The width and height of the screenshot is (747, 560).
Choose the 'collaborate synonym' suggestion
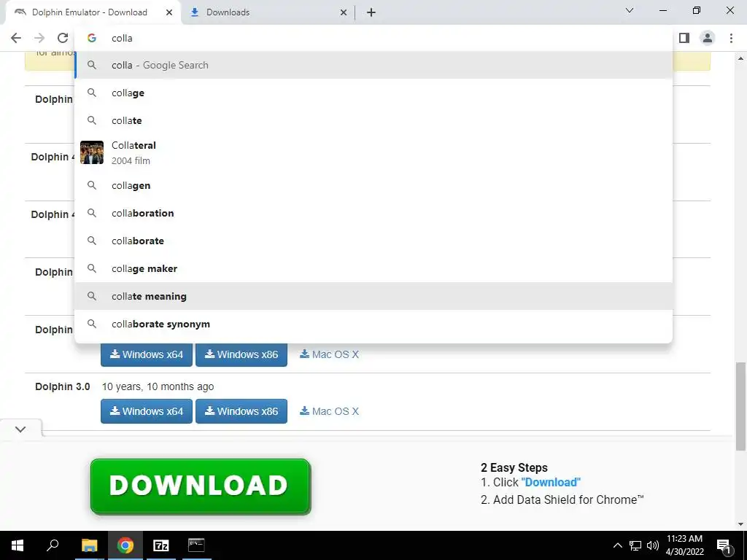pyautogui.click(x=373, y=323)
